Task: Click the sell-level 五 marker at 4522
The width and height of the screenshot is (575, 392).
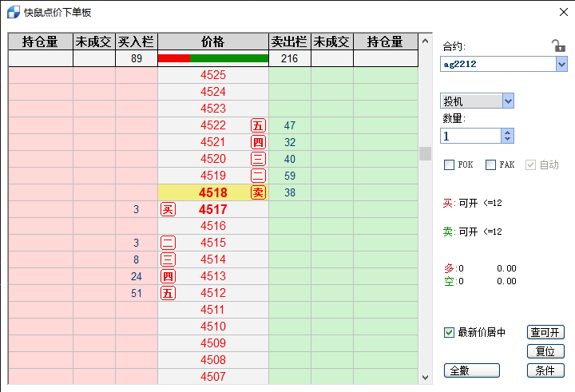Action: 258,125
